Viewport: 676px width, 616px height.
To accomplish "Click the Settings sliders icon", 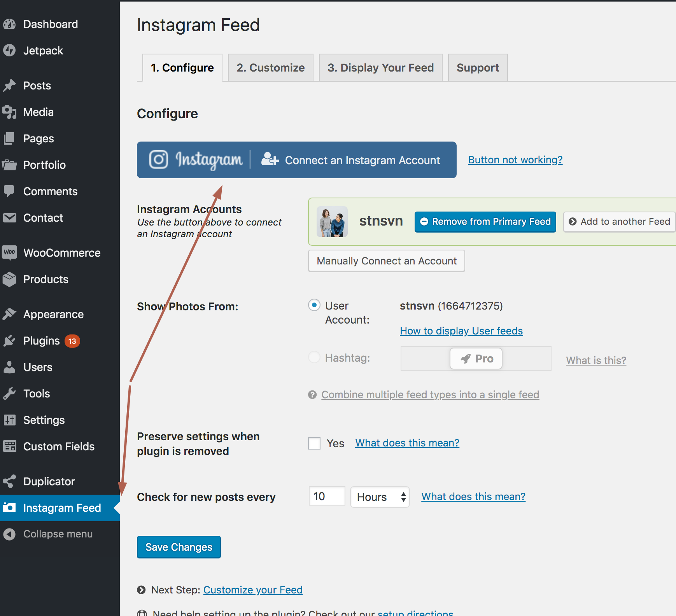I will [9, 420].
